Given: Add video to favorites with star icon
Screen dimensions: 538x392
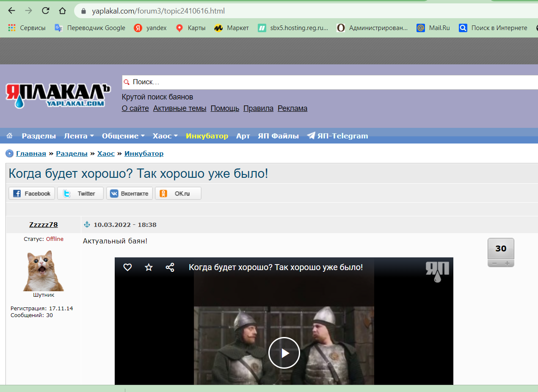Looking at the screenshot, I should coord(149,267).
